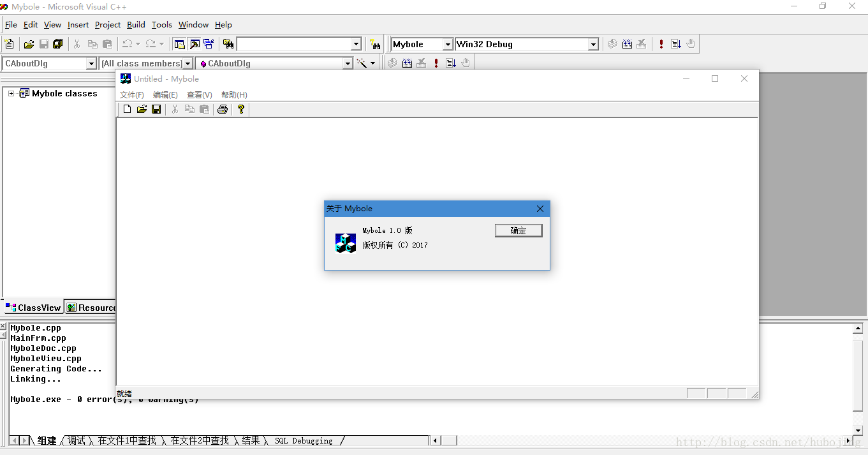Click Save disk icon in Mybole window toolbar

(156, 109)
